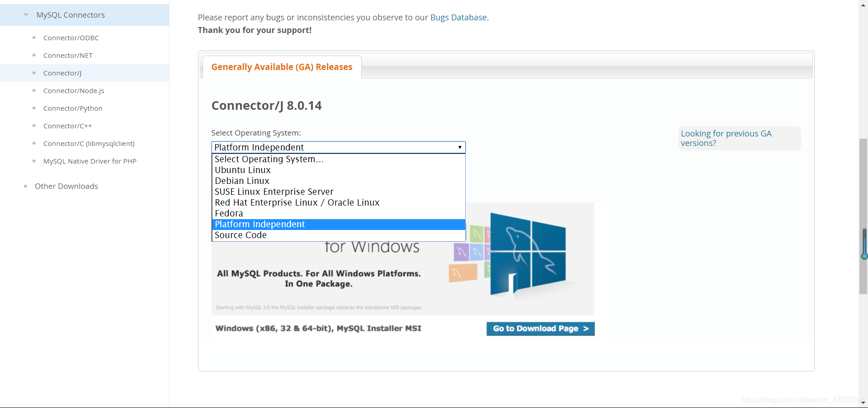Select Connector/J in sidebar
This screenshot has height=408, width=868.
pos(62,73)
